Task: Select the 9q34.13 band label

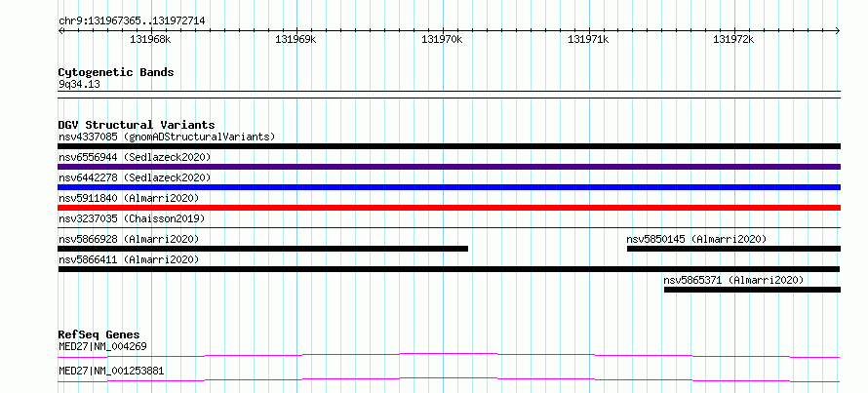Action: [x=79, y=85]
